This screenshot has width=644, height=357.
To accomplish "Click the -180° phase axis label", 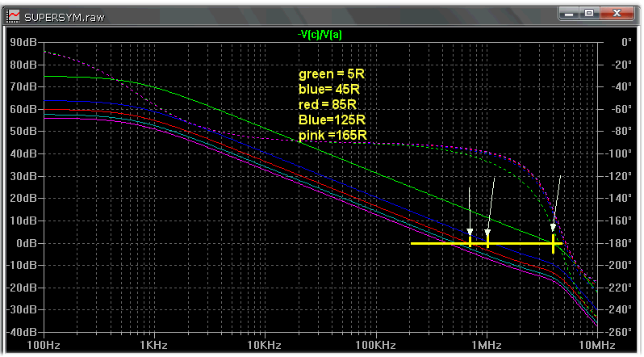I will [x=617, y=243].
